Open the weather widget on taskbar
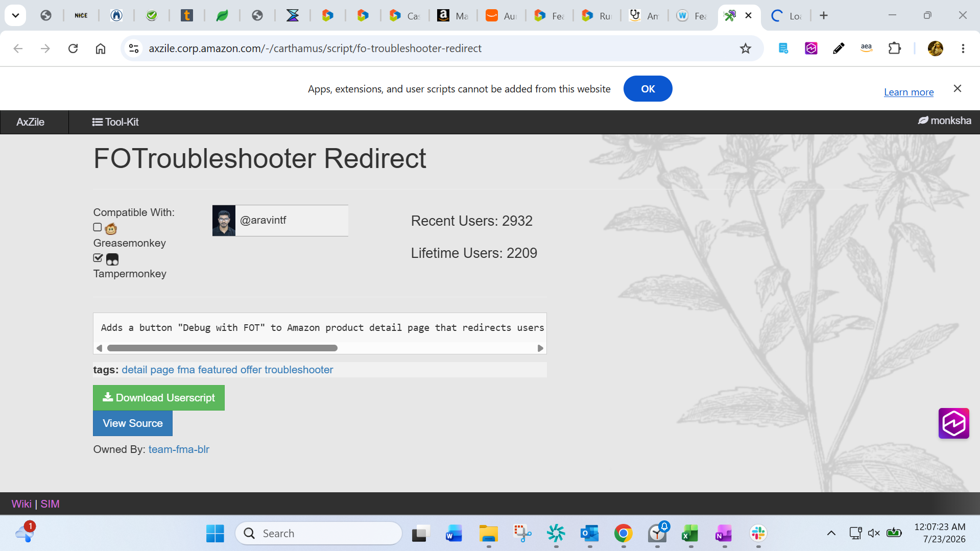This screenshot has width=980, height=551. pyautogui.click(x=25, y=533)
